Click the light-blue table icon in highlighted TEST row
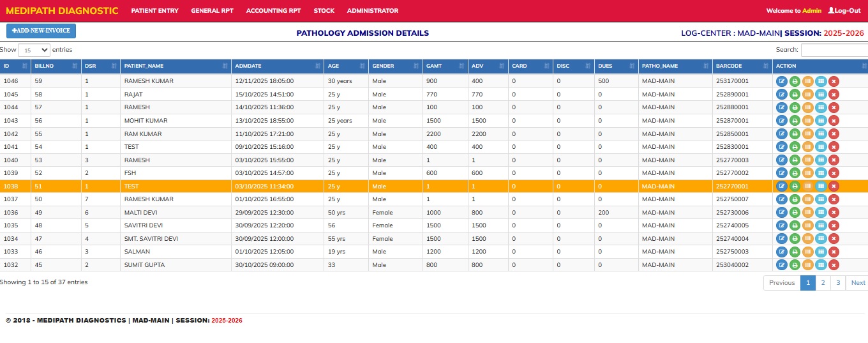The width and height of the screenshot is (868, 343). [821, 187]
